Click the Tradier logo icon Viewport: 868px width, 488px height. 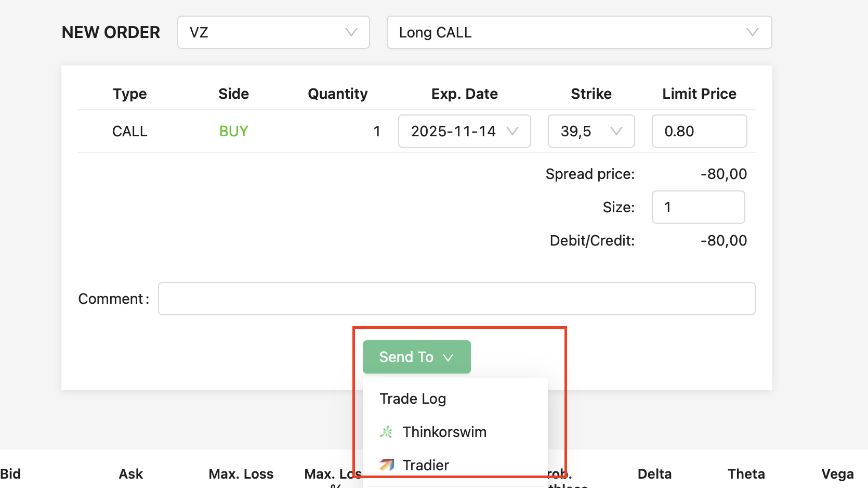pos(387,465)
